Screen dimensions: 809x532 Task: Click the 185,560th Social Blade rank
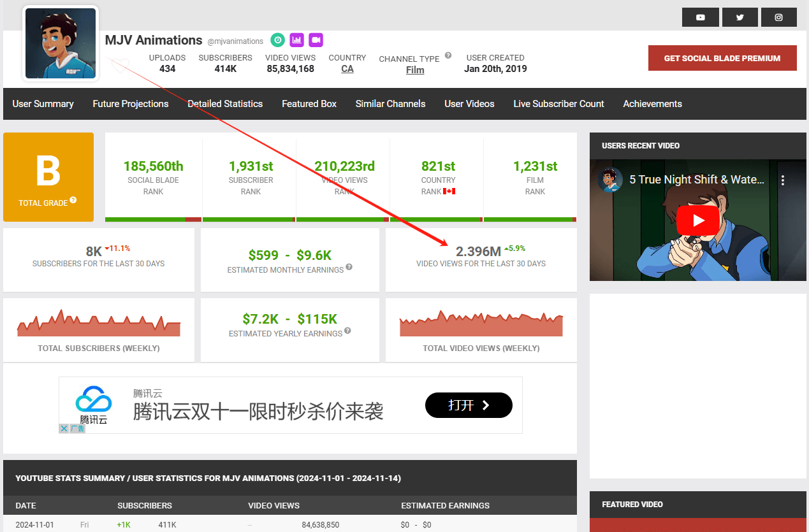153,166
